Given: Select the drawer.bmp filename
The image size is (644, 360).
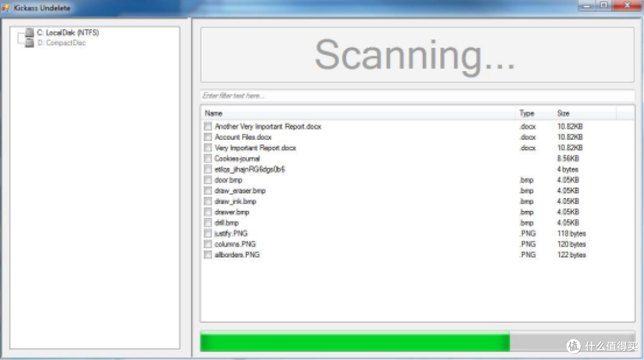Looking at the screenshot, I should [231, 212].
